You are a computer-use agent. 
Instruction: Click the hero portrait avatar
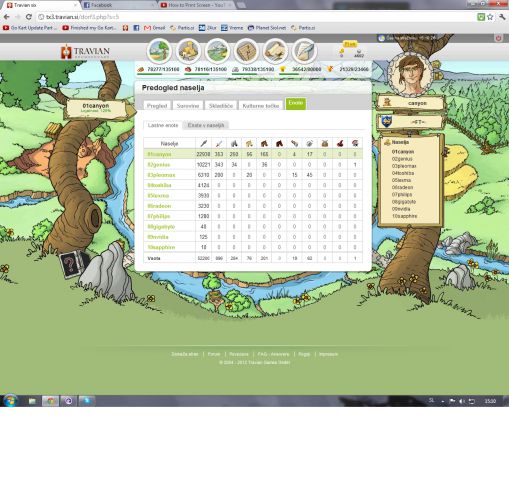click(x=411, y=73)
